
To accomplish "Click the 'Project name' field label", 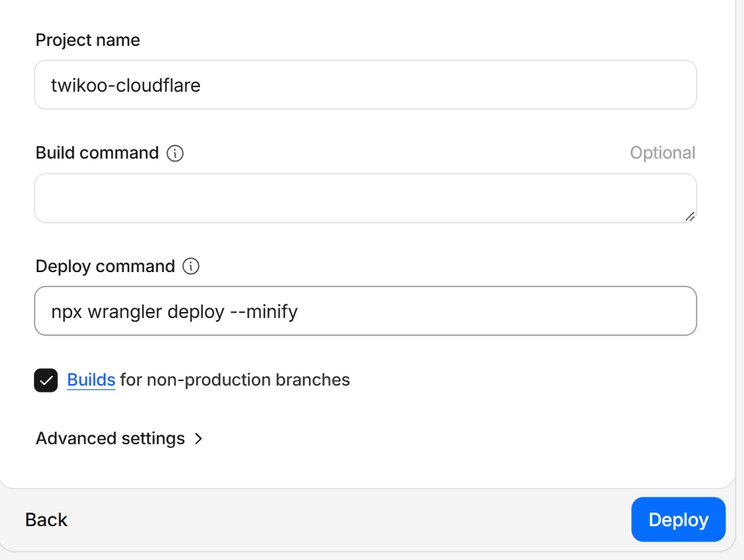I will (88, 41).
